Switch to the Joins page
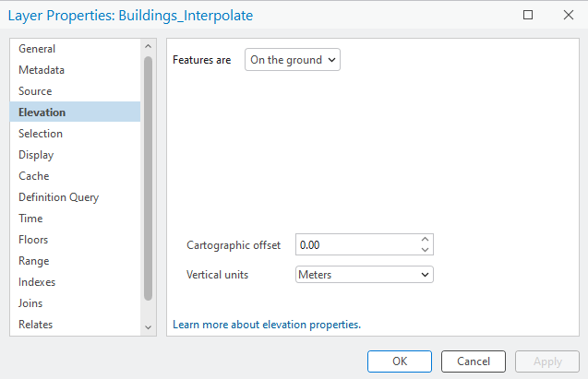588x379 pixels. 30,303
